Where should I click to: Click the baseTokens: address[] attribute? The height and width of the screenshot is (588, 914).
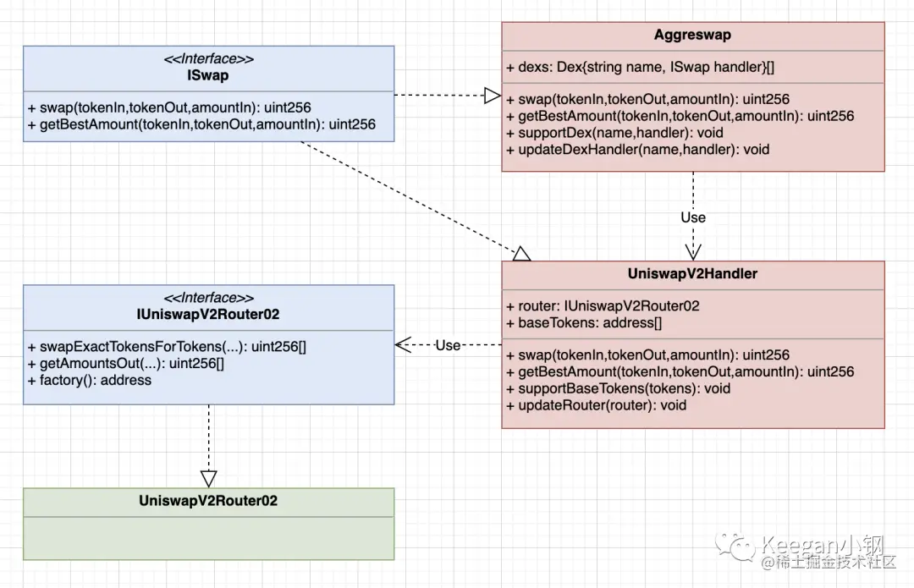pyautogui.click(x=583, y=323)
